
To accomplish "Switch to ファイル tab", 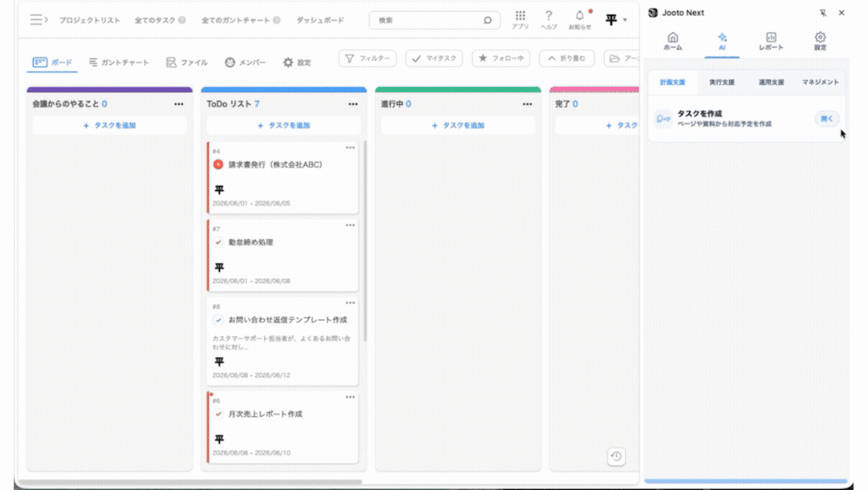I will click(x=187, y=63).
